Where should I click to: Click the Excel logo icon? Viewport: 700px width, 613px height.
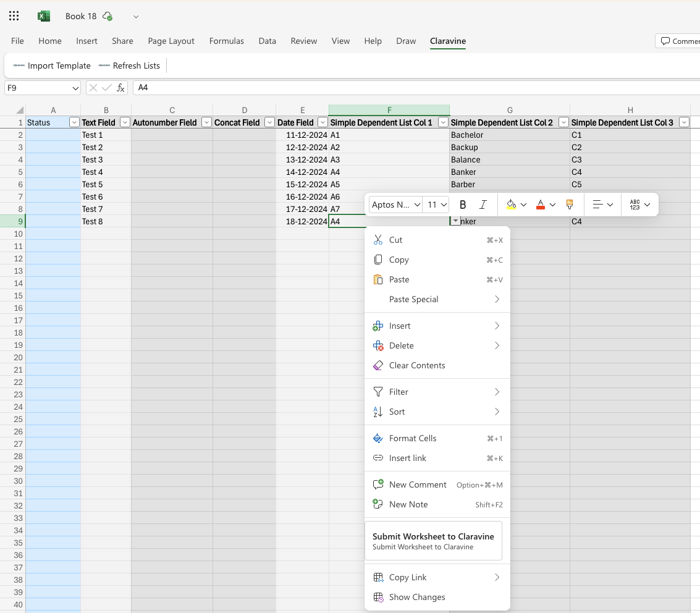[x=43, y=16]
